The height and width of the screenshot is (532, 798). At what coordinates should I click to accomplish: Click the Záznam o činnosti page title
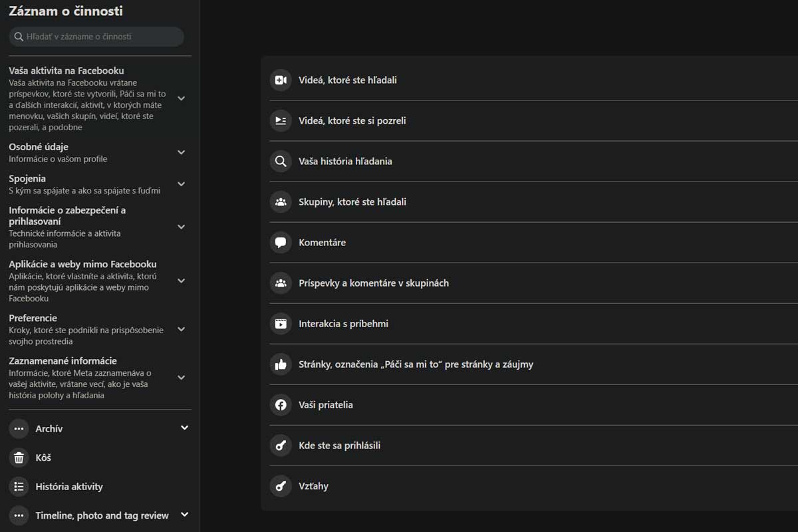66,11
